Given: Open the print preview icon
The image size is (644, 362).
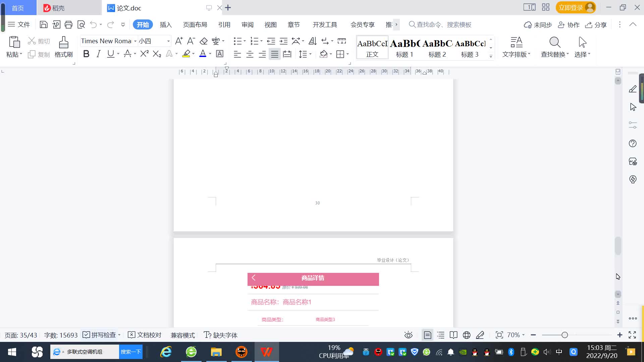Looking at the screenshot, I should pyautogui.click(x=81, y=24).
